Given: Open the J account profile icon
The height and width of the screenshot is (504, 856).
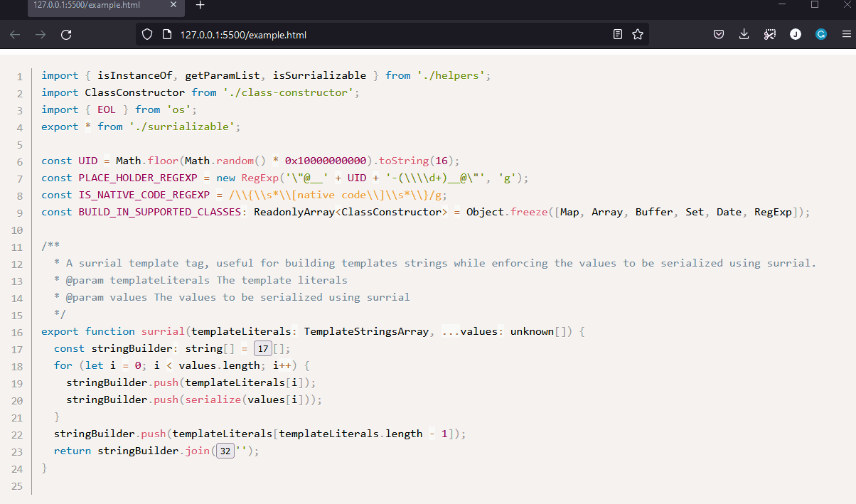Looking at the screenshot, I should coord(796,33).
